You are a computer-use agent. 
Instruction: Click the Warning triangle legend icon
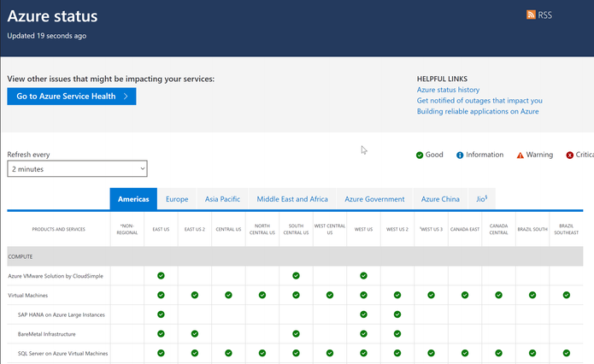520,155
